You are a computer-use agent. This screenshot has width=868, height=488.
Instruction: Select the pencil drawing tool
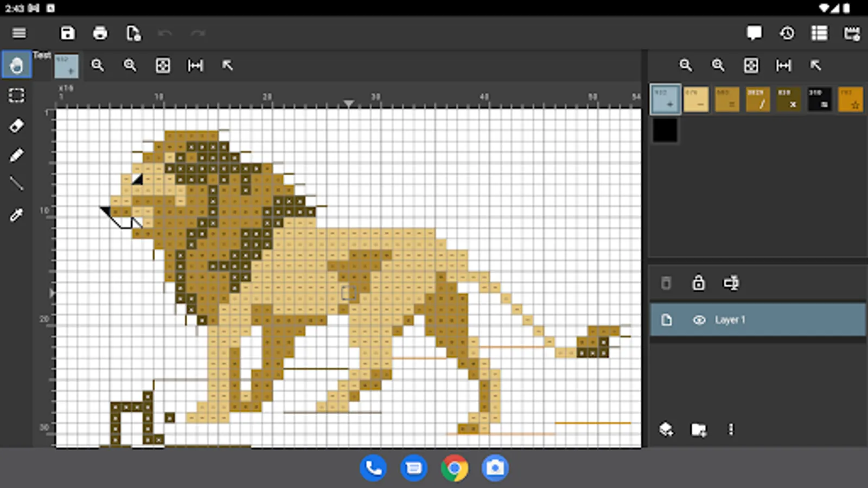pyautogui.click(x=16, y=156)
